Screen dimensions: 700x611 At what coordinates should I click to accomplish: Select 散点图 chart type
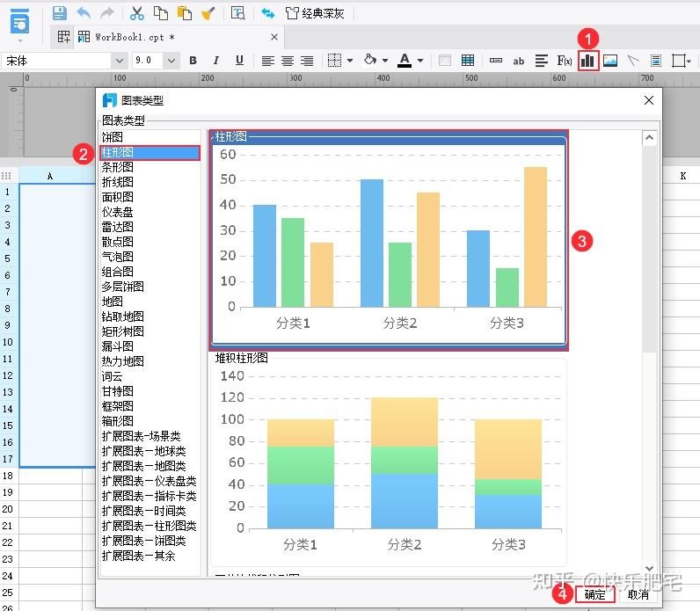point(150,242)
